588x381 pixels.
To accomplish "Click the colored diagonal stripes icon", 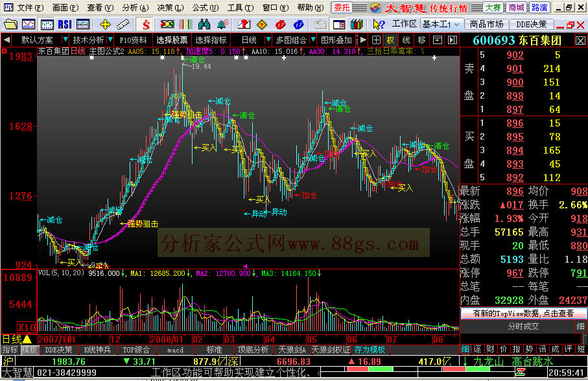I will (185, 25).
